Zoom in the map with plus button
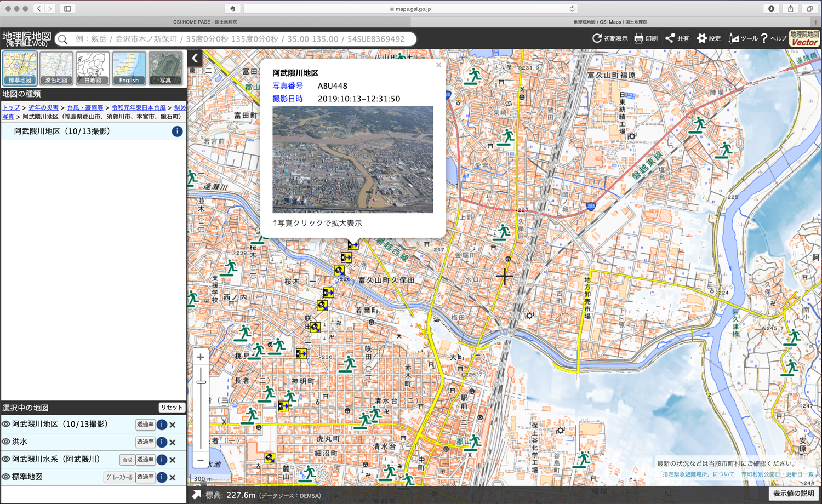 201,357
